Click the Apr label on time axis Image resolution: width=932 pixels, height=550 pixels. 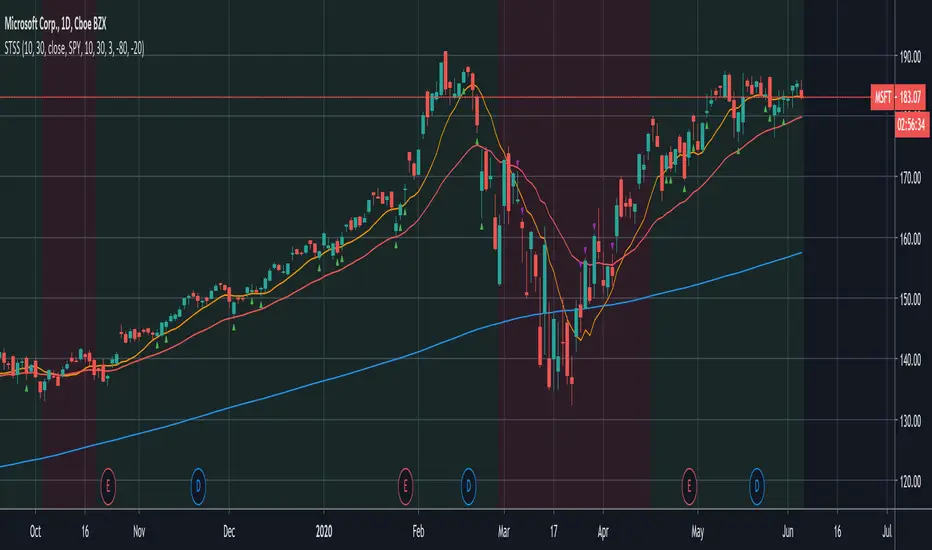point(603,531)
